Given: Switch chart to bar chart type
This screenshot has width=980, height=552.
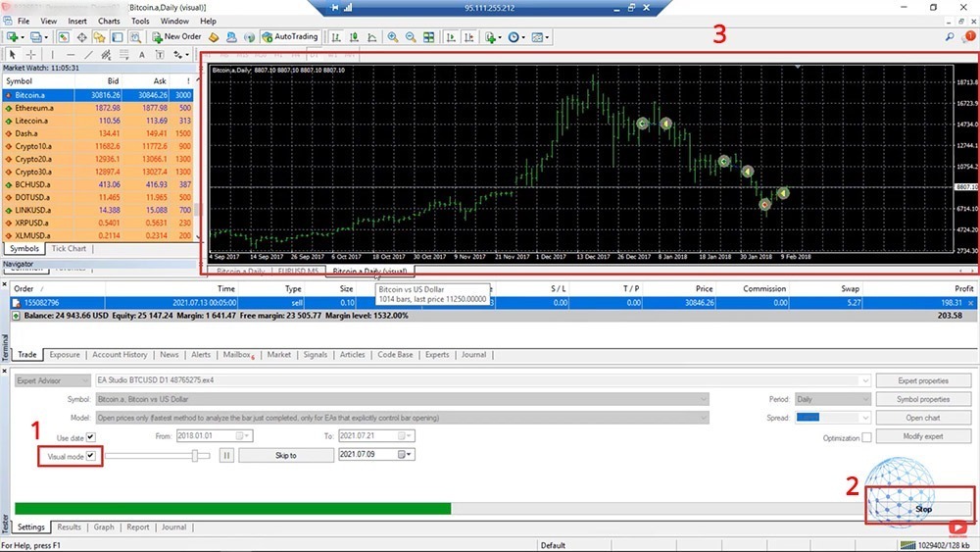Looking at the screenshot, I should [336, 37].
